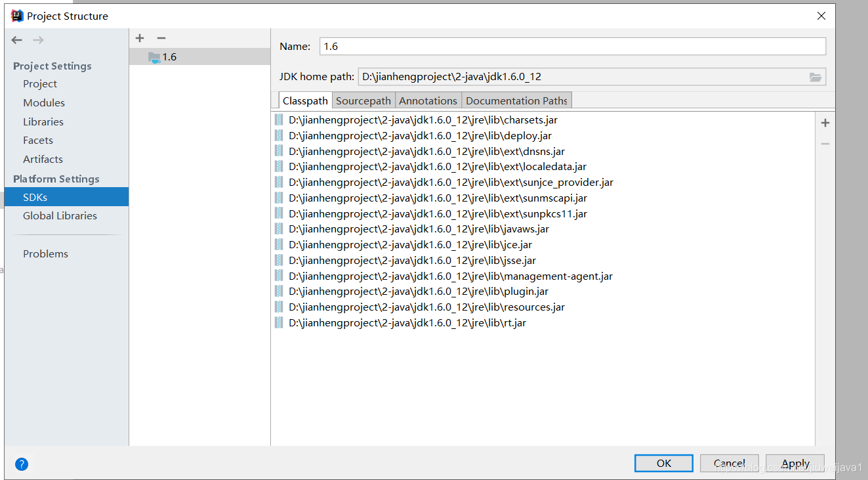Open Project settings in sidebar
The height and width of the screenshot is (480, 868).
click(x=40, y=84)
